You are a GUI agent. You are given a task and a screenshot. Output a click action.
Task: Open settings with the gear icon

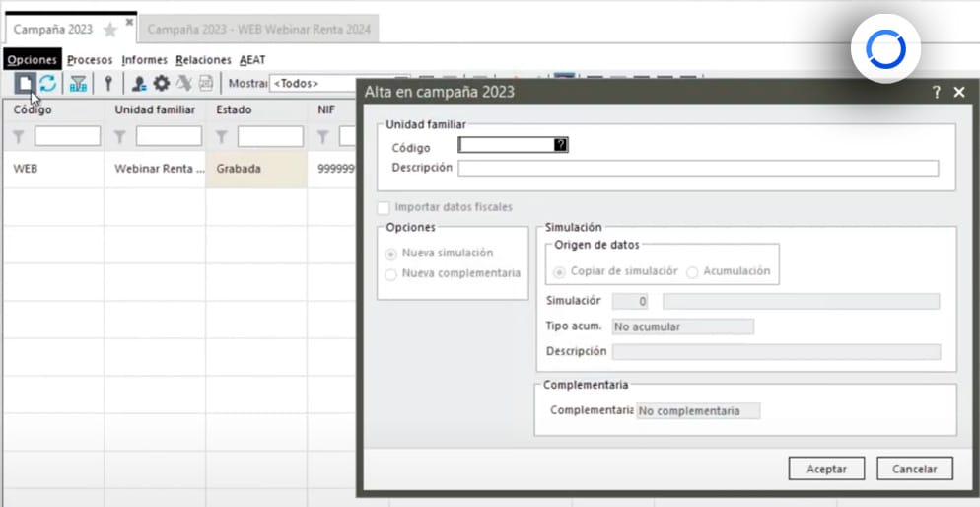click(x=161, y=84)
